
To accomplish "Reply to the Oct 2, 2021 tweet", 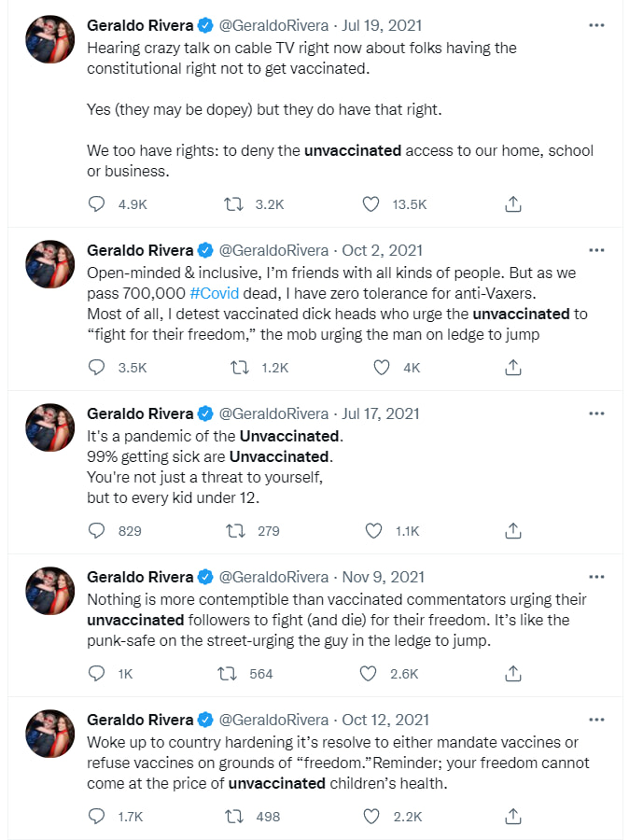I will (x=97, y=368).
